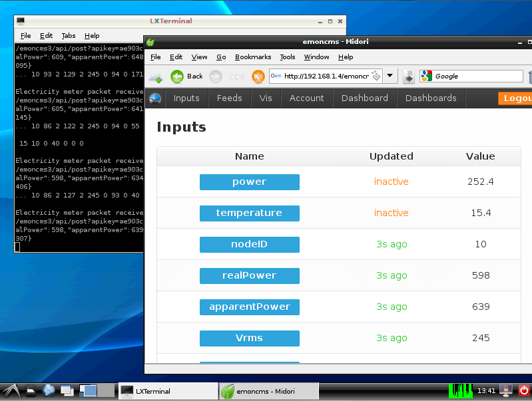This screenshot has width=532, height=401.
Task: Switch to the second desktop in pager
Action: pyautogui.click(x=106, y=391)
